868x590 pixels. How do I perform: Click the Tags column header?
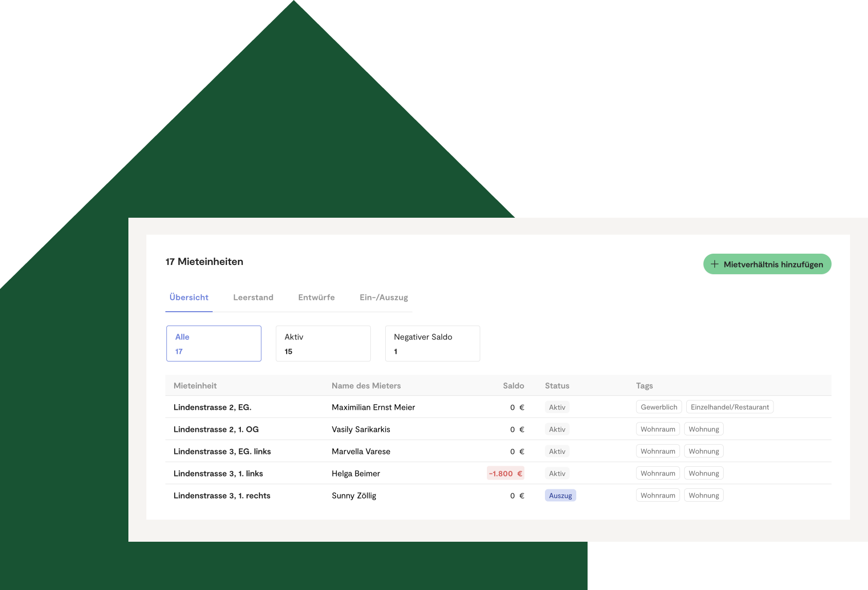[645, 386]
